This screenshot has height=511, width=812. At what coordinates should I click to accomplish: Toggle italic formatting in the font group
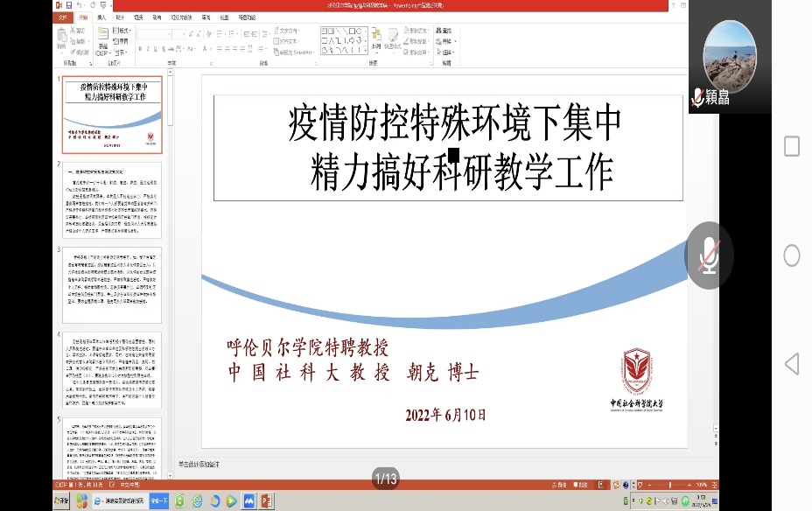tap(148, 49)
